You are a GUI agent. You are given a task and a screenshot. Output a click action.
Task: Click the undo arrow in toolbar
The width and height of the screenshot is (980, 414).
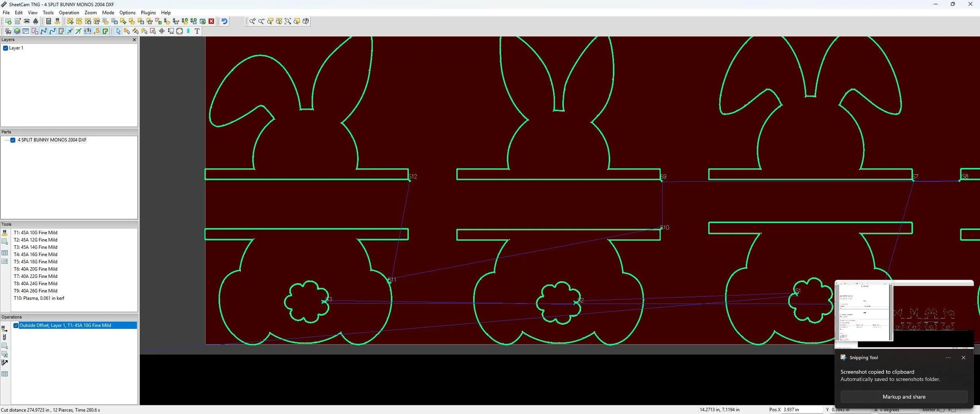[x=224, y=21]
